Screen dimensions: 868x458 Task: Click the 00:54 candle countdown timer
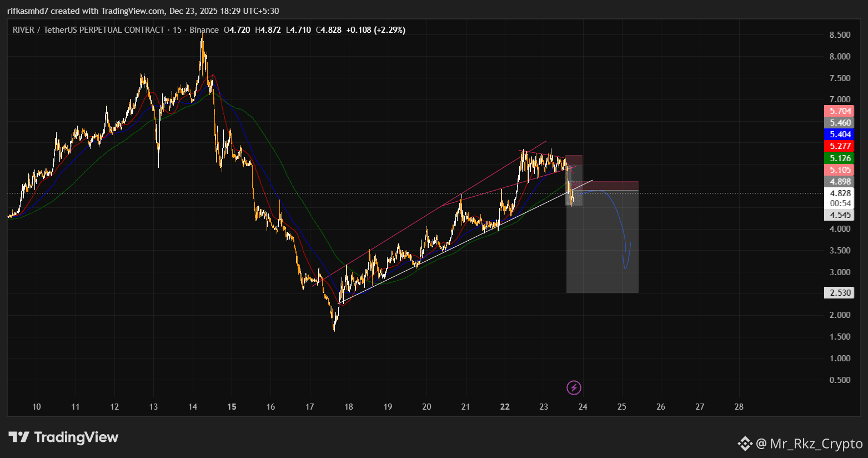point(839,203)
